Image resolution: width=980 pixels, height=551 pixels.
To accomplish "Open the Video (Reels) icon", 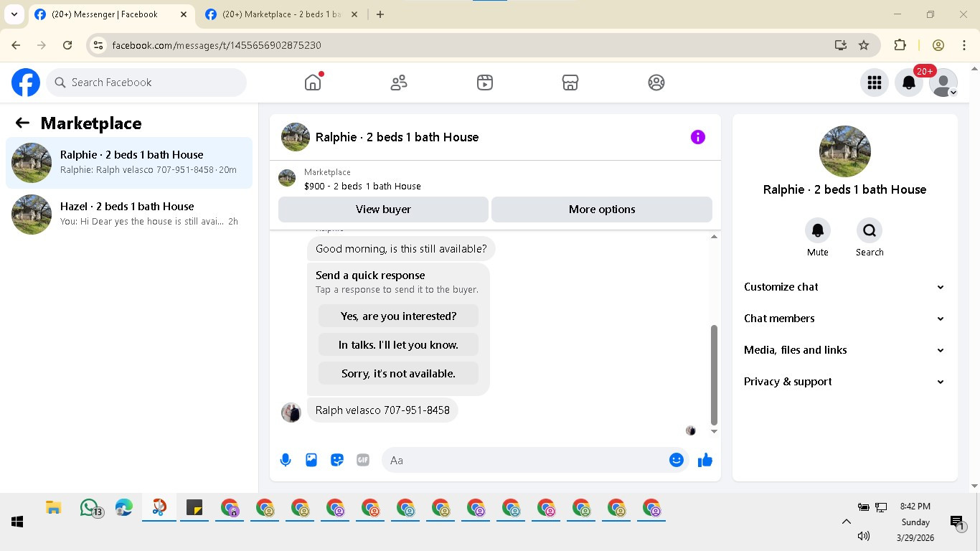I will pos(485,83).
